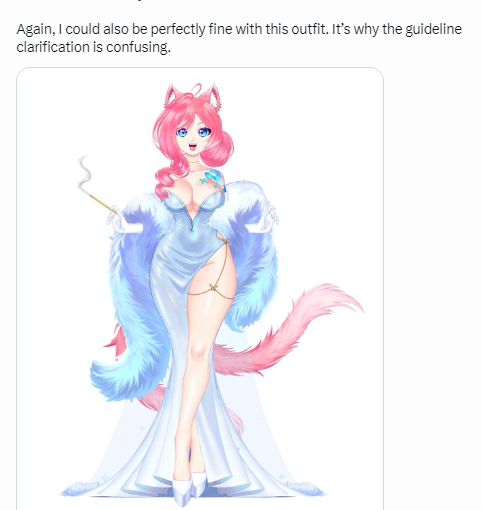Click the tweet text about guideline clarification
The height and width of the screenshot is (510, 481).
click(239, 38)
